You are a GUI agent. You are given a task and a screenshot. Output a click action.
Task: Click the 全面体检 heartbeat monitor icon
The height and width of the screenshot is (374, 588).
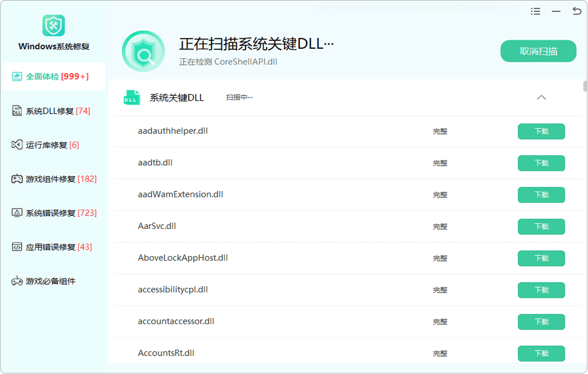click(17, 76)
